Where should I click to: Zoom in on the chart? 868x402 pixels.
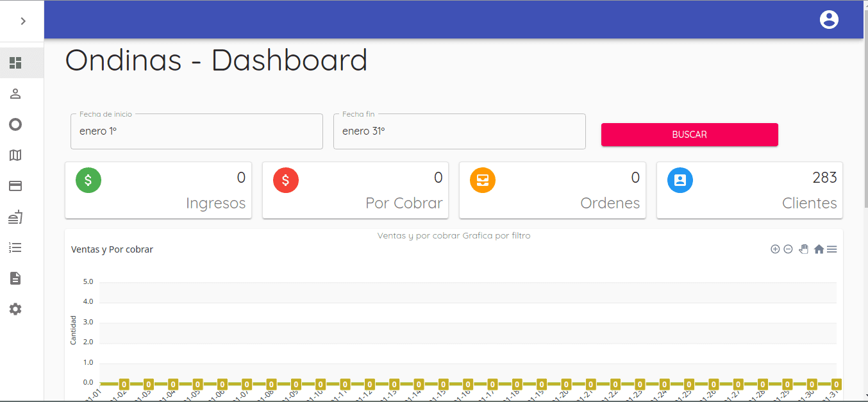click(775, 249)
